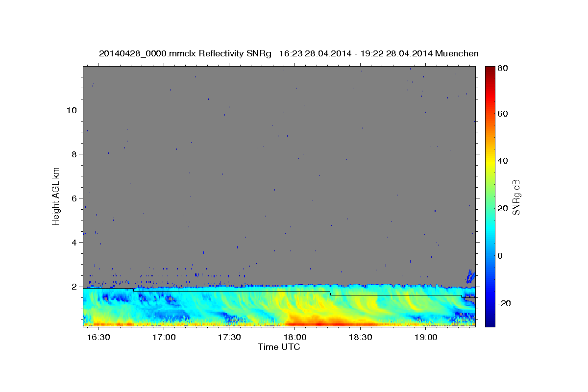
Task: Click the 18:30 time tick label
Action: [x=361, y=338]
